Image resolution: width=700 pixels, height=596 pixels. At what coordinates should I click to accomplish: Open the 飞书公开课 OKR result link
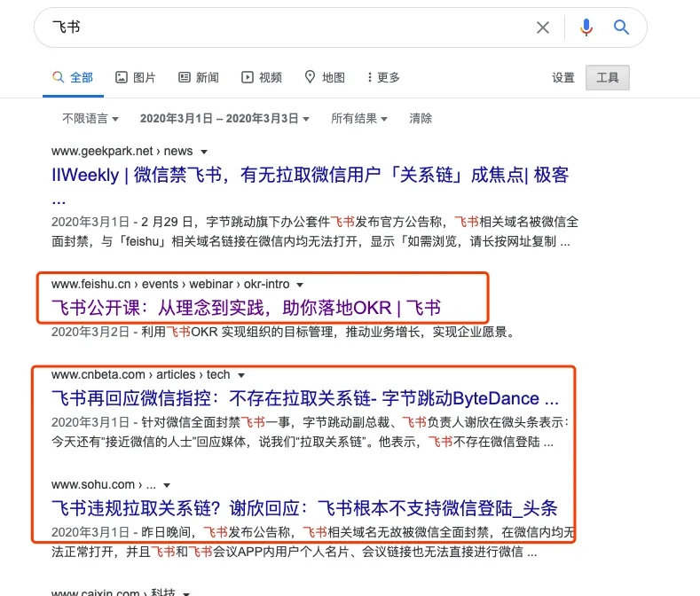point(246,308)
